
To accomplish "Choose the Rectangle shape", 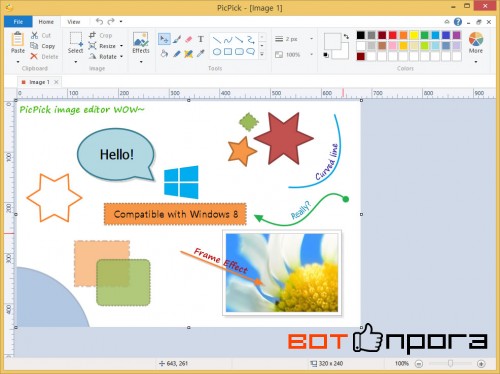I will coord(228,52).
